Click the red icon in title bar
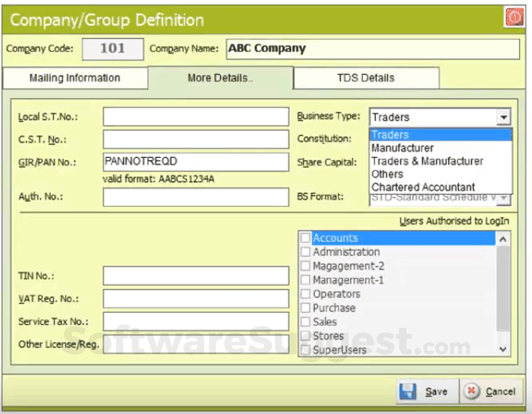 [514, 19]
